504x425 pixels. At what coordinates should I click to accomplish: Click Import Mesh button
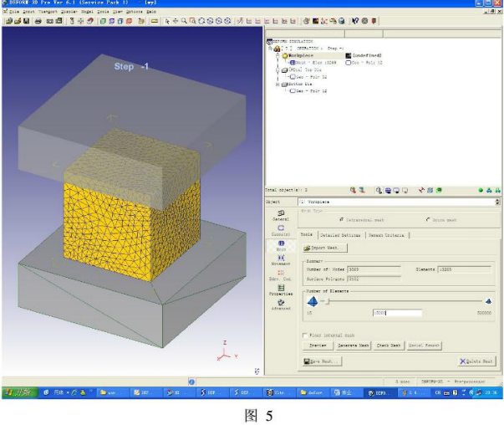click(x=324, y=248)
